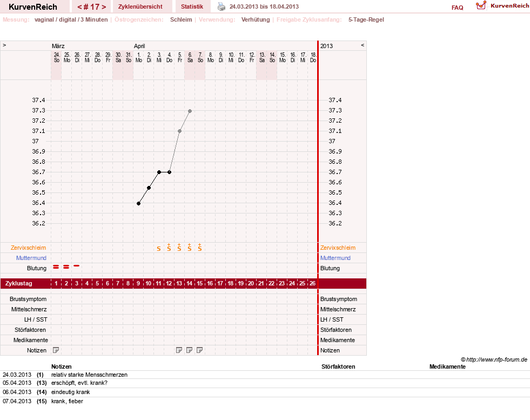Go to next cycle with right arrow

click(104, 7)
